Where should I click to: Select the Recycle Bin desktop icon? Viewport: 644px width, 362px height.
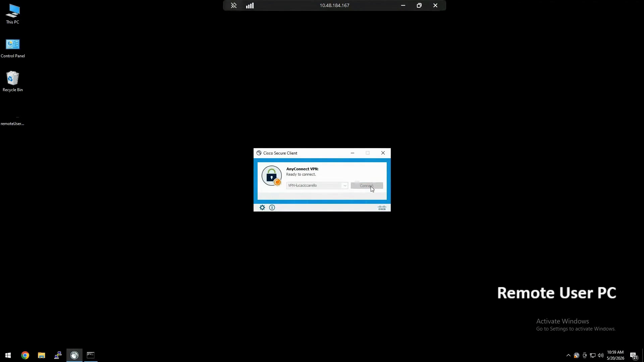click(x=13, y=82)
